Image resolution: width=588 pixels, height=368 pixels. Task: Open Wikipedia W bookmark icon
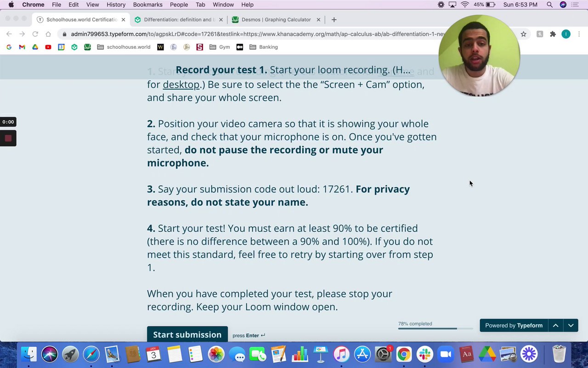pyautogui.click(x=160, y=47)
